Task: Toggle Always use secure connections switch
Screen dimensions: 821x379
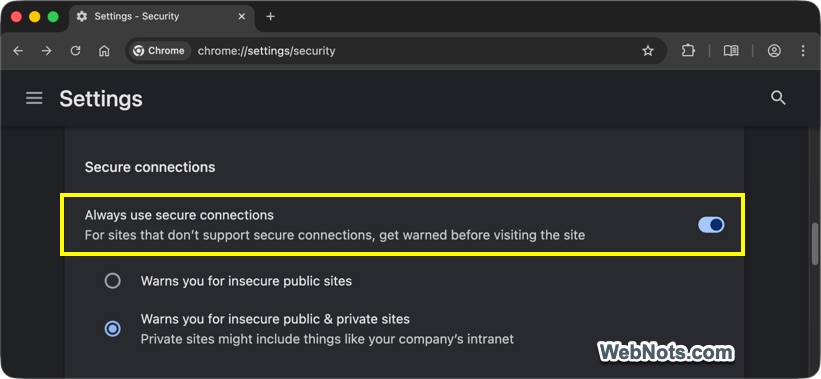Action: (711, 225)
